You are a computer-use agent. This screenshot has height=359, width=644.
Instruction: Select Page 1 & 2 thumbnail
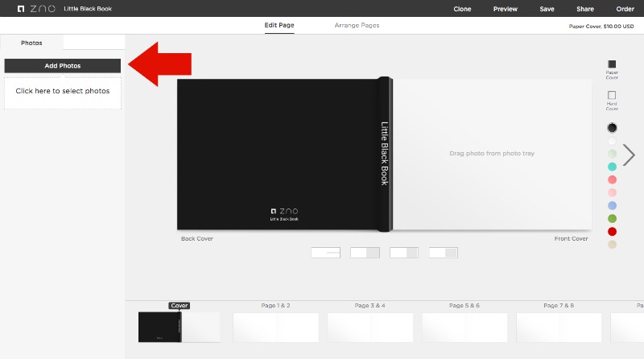(x=275, y=328)
